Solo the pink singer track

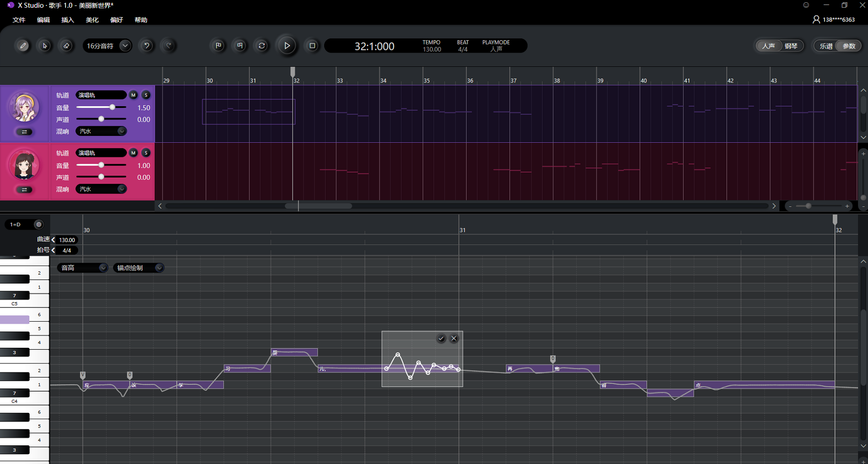pyautogui.click(x=146, y=153)
